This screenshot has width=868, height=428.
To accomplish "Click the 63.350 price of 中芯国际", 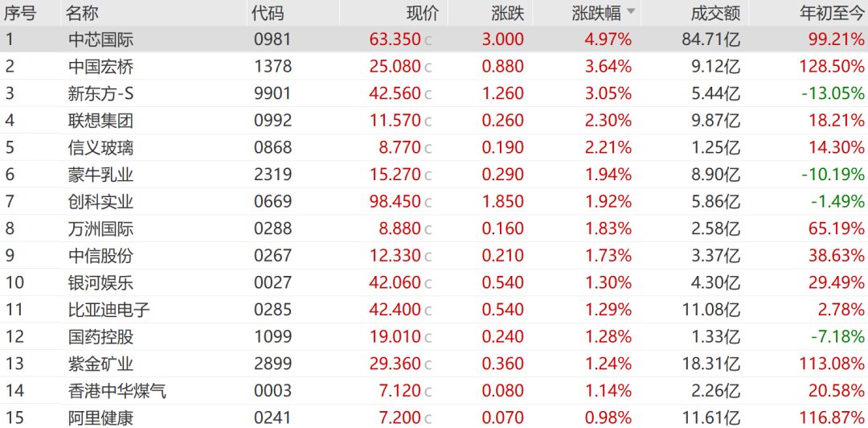I will 395,39.
